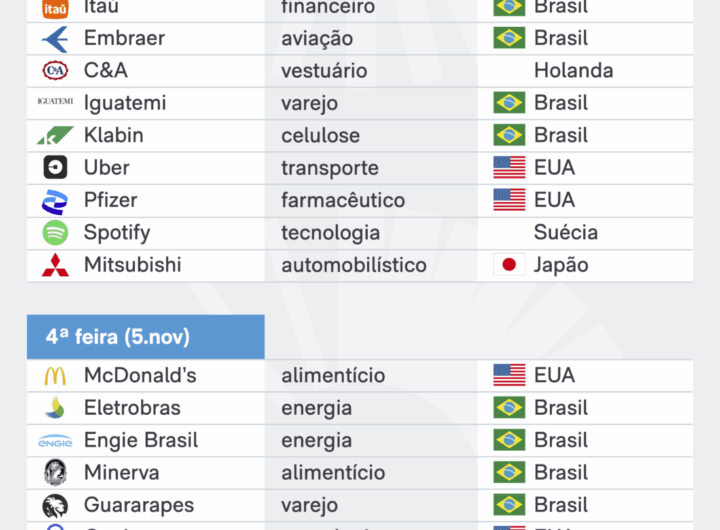
Task: Click the Klabin logo icon
Action: (x=55, y=136)
